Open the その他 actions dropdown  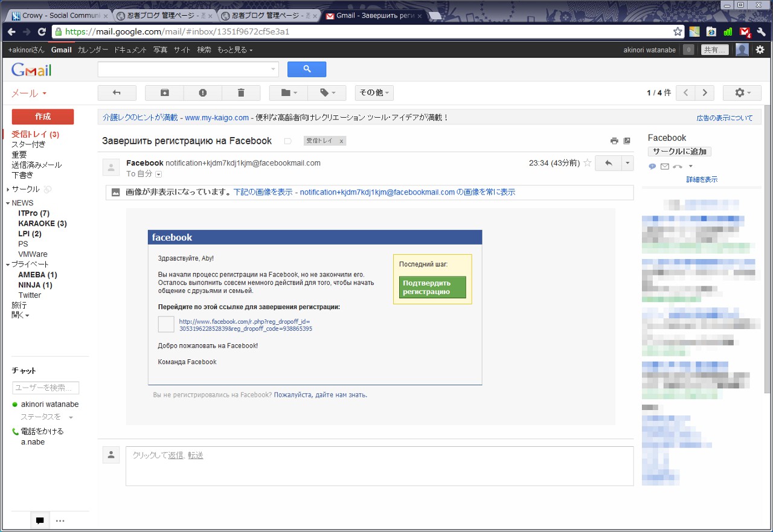point(374,93)
